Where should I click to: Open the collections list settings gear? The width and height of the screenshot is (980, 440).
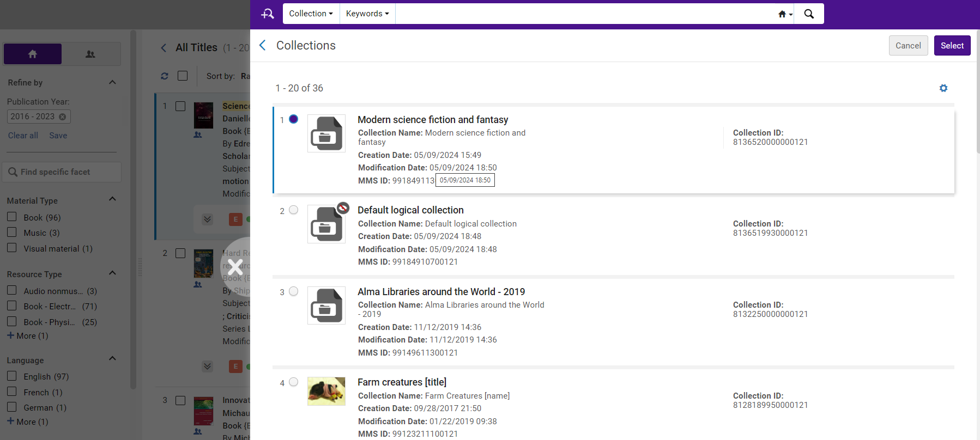pyautogui.click(x=943, y=88)
